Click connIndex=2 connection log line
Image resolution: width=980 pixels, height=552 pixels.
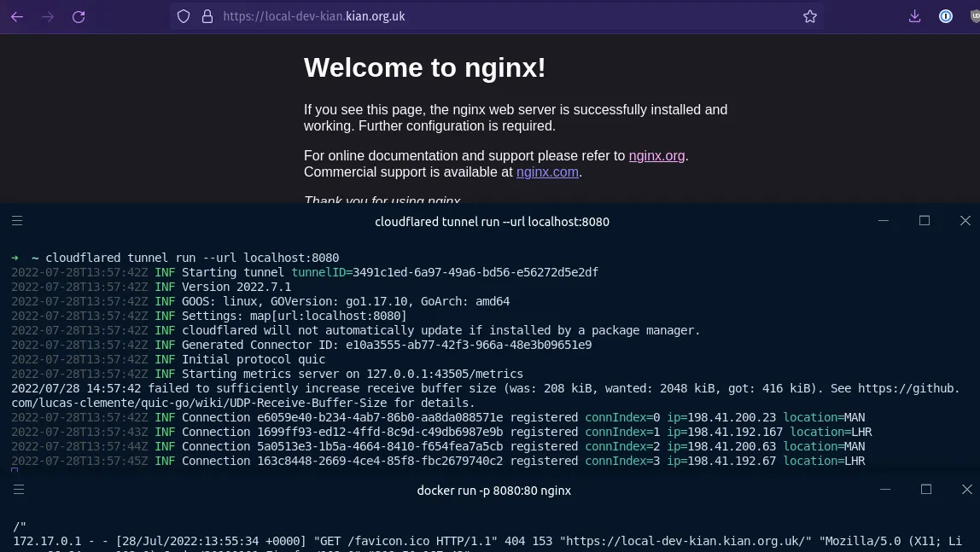(x=438, y=446)
